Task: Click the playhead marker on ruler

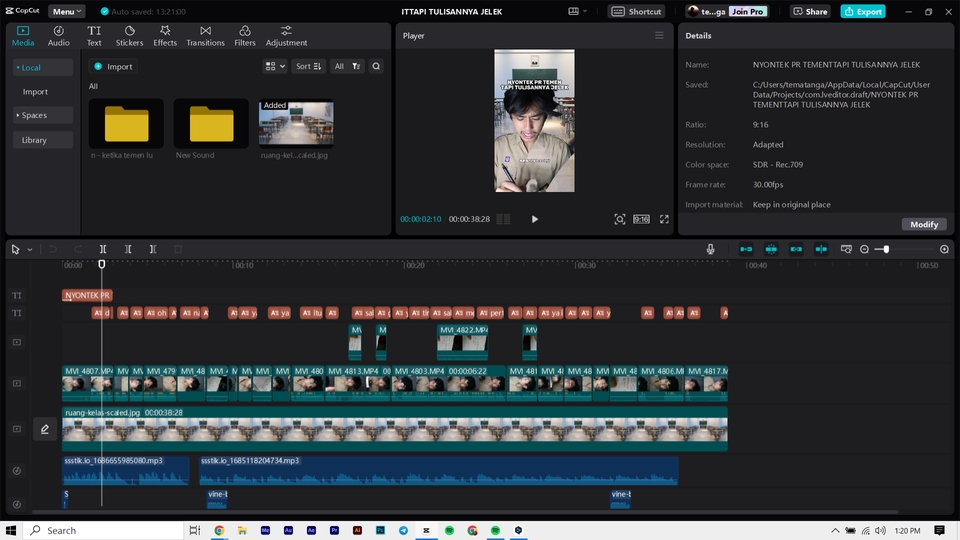Action: tap(102, 264)
